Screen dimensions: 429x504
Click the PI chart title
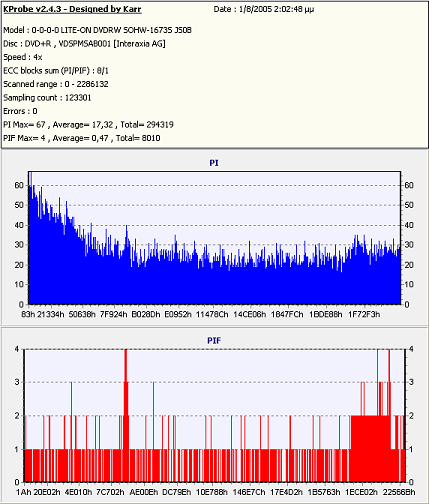pos(214,163)
